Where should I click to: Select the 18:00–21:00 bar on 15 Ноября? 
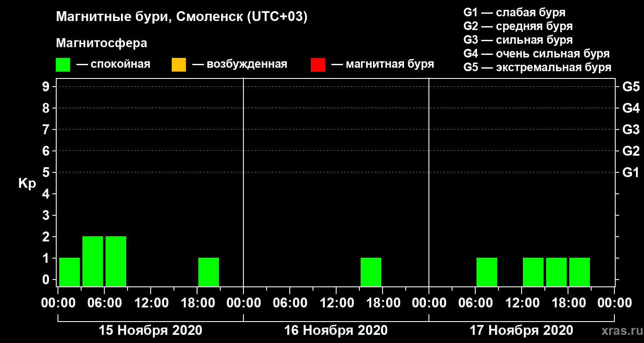click(209, 272)
